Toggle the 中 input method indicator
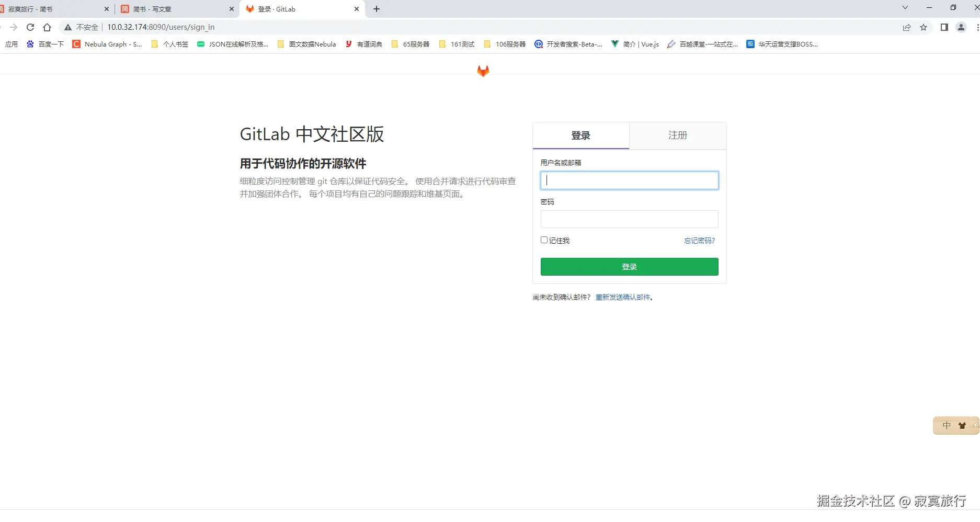This screenshot has width=980, height=522. click(947, 425)
